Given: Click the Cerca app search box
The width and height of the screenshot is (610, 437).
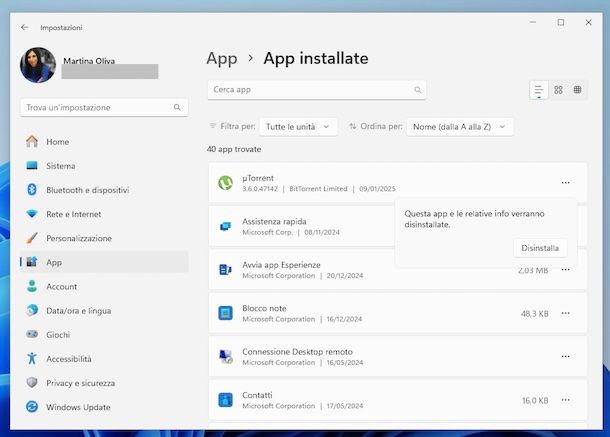Looking at the screenshot, I should [317, 90].
